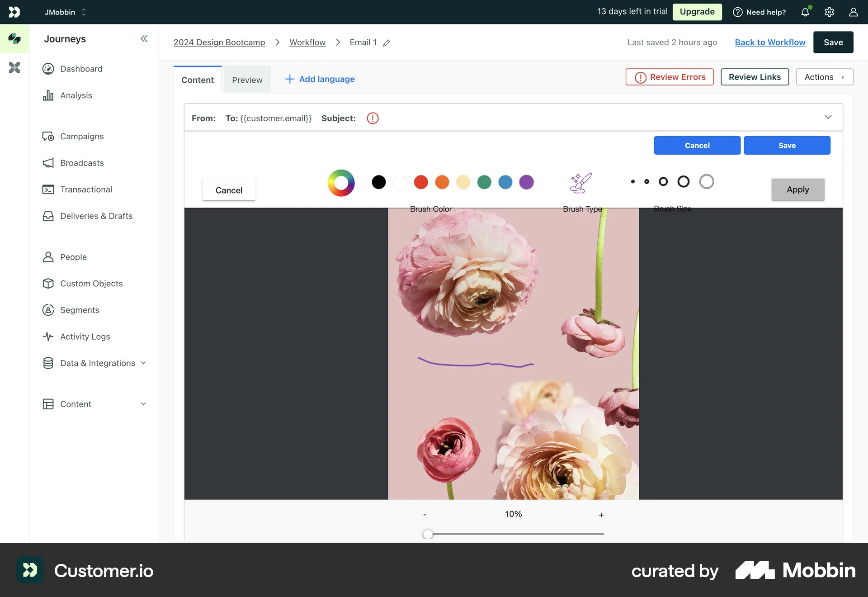Select the magic Brush Type tool icon
868x597 pixels.
[582, 183]
